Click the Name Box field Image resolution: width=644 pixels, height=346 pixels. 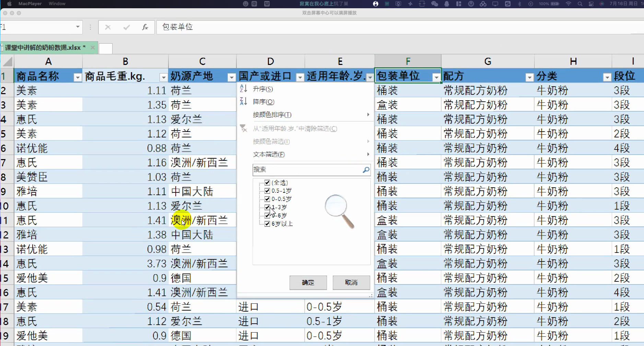point(37,27)
